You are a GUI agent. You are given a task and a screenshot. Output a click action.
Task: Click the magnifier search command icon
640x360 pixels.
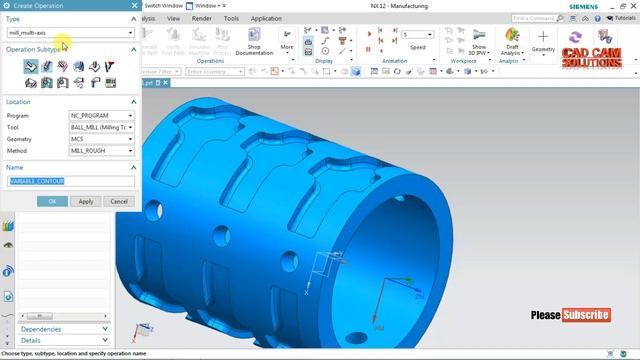pos(560,18)
